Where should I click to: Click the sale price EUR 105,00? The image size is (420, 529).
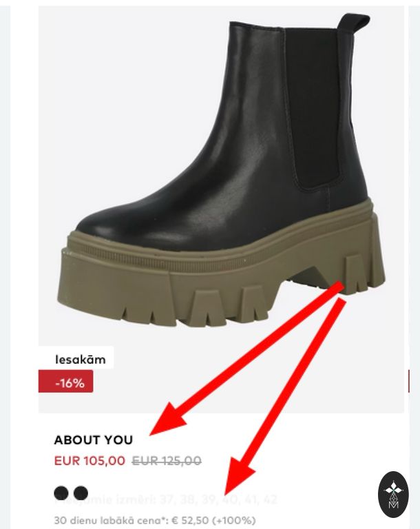(90, 461)
